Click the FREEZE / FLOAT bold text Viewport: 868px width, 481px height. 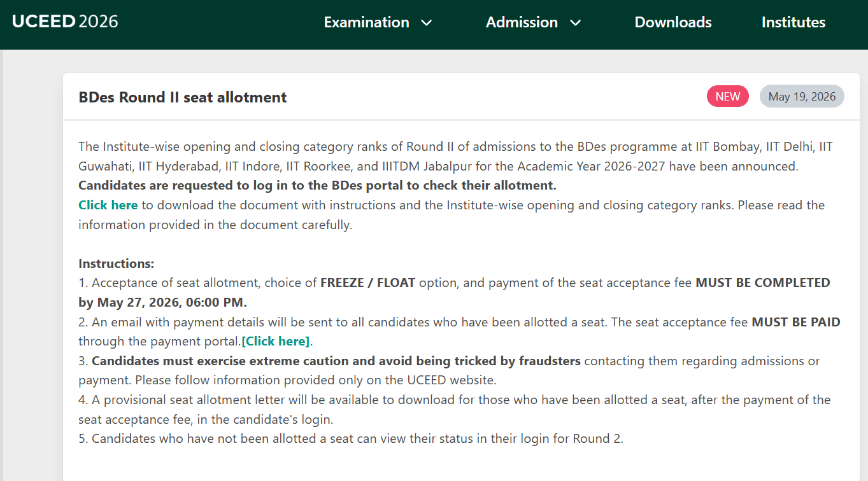tap(368, 282)
